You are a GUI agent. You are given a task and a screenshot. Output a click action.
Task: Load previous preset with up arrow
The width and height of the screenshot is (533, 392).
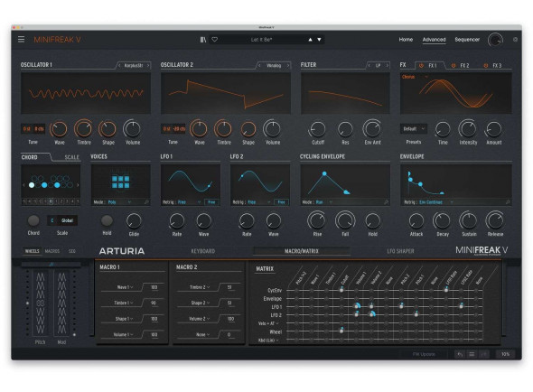click(x=310, y=40)
